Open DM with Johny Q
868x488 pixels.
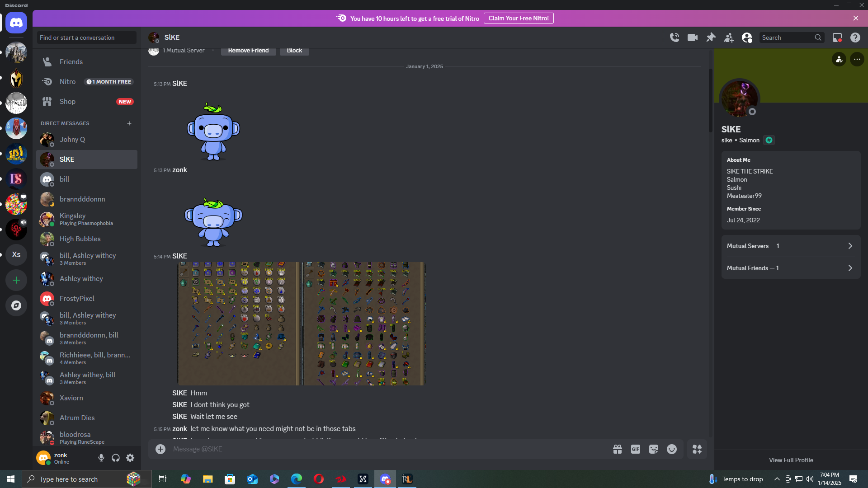coord(87,140)
